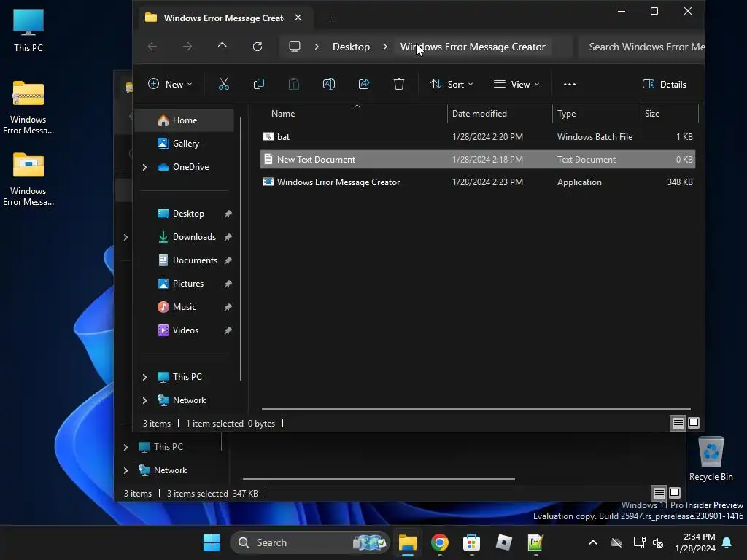This screenshot has width=747, height=560.
Task: Click the Rename icon in toolbar
Action: [329, 85]
